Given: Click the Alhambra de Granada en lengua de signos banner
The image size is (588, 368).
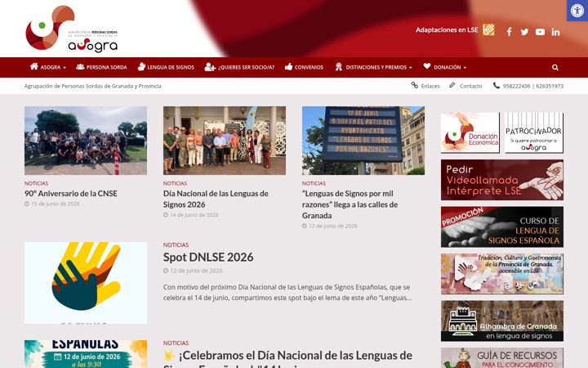Looking at the screenshot, I should pos(501,321).
